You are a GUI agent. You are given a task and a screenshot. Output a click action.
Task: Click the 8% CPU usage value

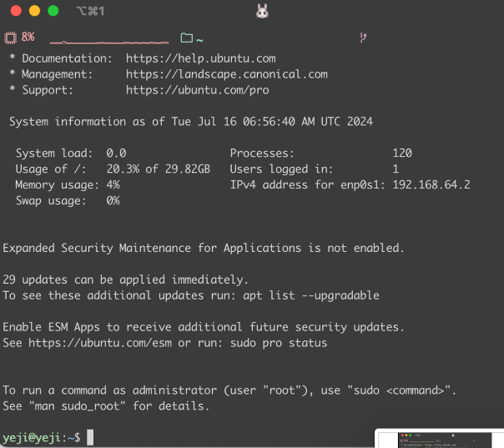(28, 37)
